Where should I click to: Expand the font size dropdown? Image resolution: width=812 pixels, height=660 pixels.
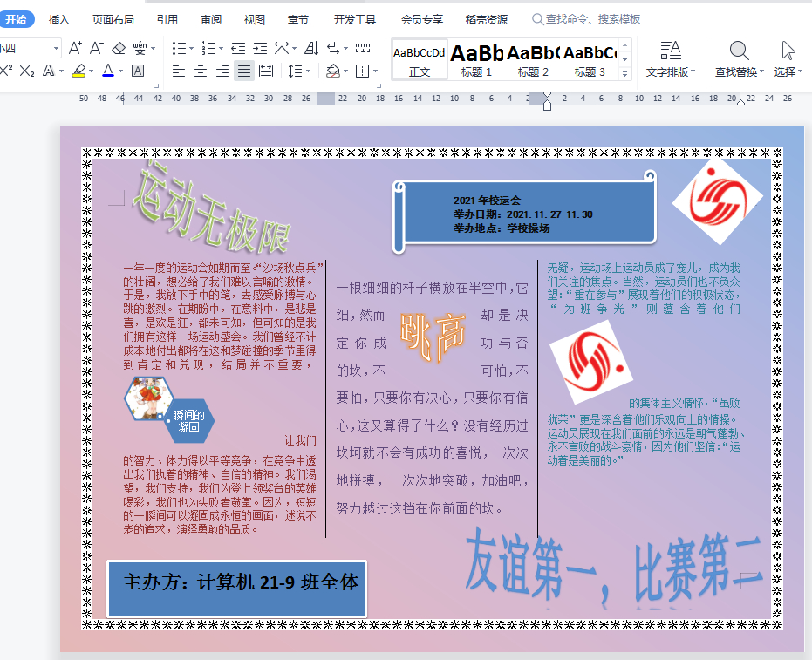tap(55, 48)
